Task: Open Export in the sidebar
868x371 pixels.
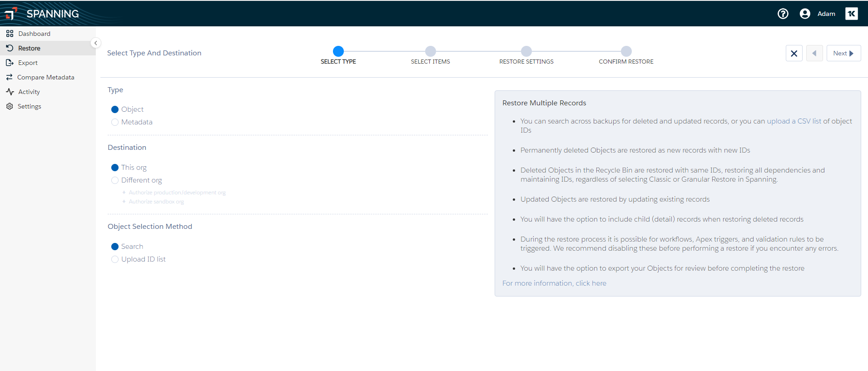Action: (48, 63)
